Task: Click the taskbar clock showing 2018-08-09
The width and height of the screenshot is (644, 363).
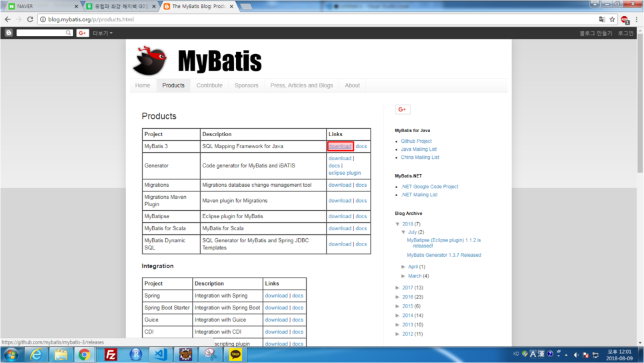Action: point(619,355)
